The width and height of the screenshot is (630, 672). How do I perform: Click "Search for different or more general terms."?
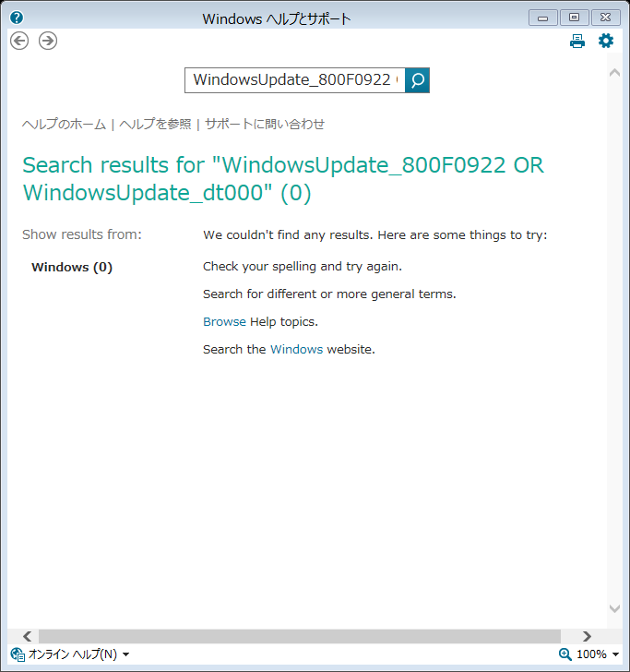click(329, 294)
